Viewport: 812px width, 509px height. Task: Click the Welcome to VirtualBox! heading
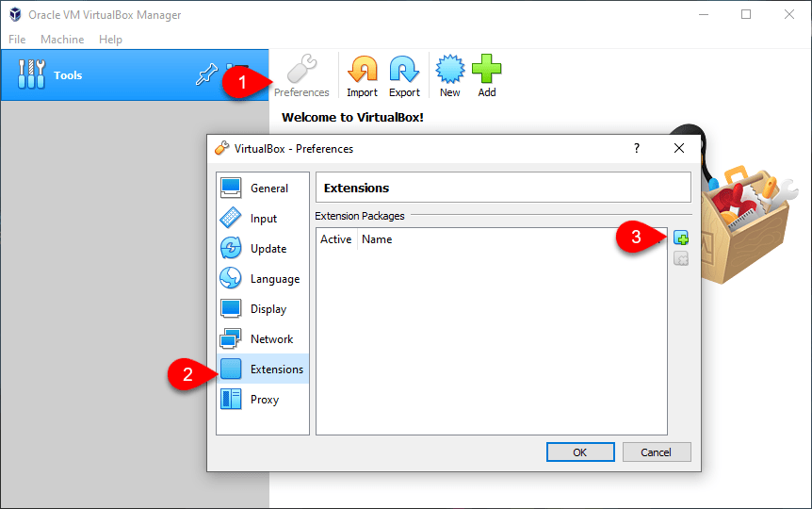352,117
